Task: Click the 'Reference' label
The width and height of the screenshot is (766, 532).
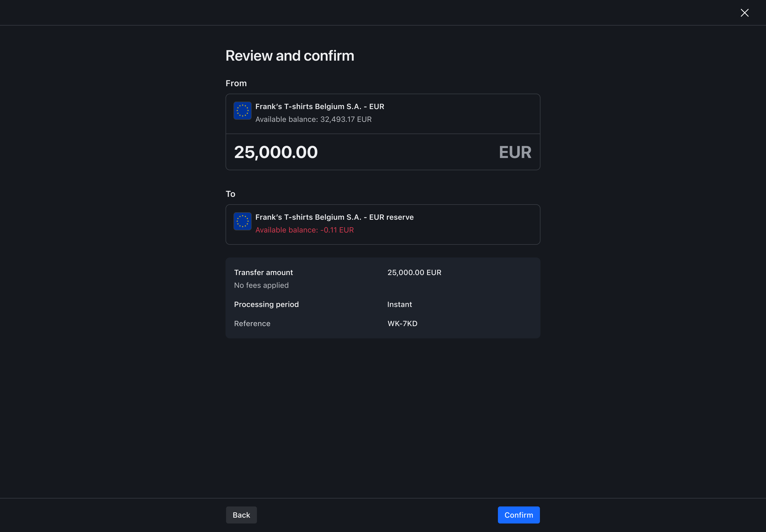Action: tap(252, 323)
